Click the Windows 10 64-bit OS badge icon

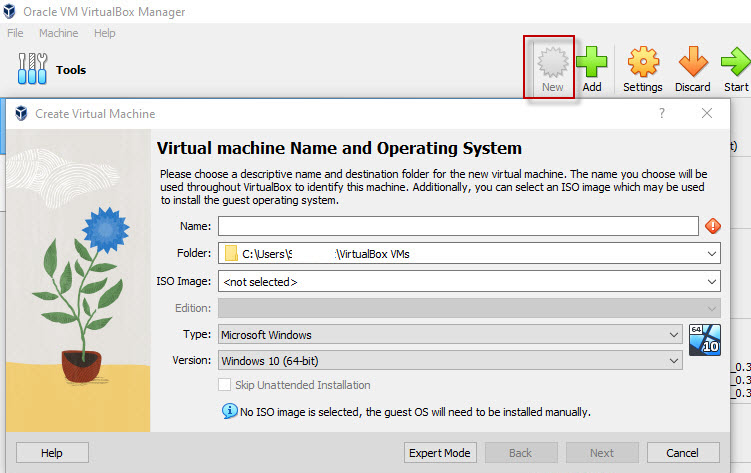tap(705, 340)
